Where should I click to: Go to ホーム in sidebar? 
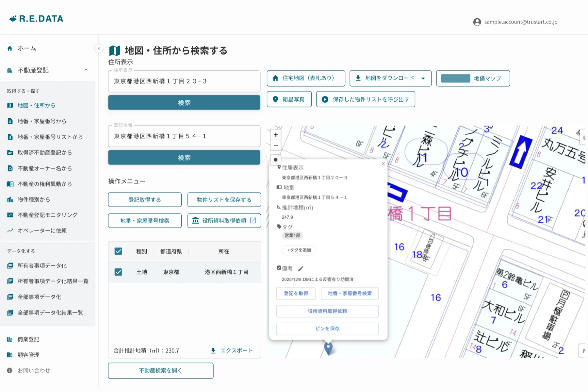27,48
